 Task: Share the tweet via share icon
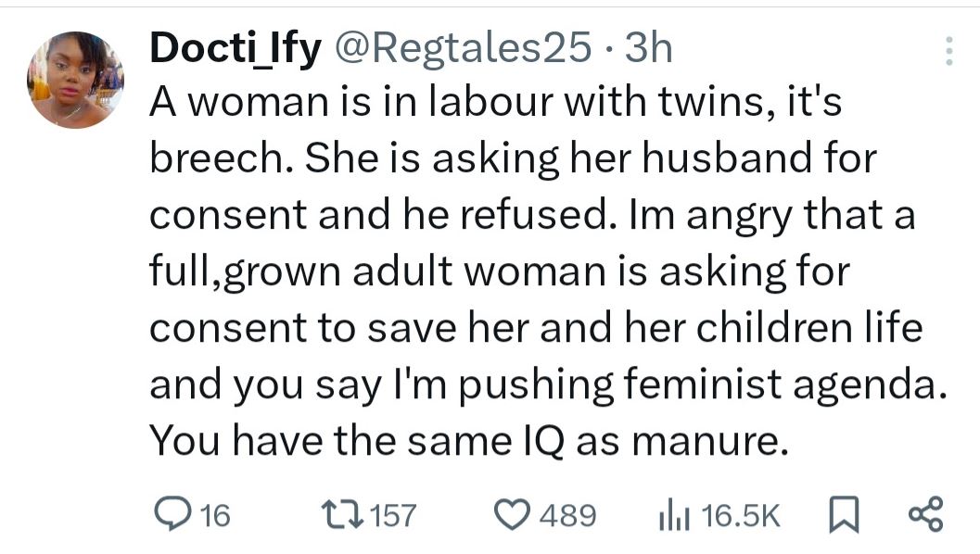coord(924,514)
